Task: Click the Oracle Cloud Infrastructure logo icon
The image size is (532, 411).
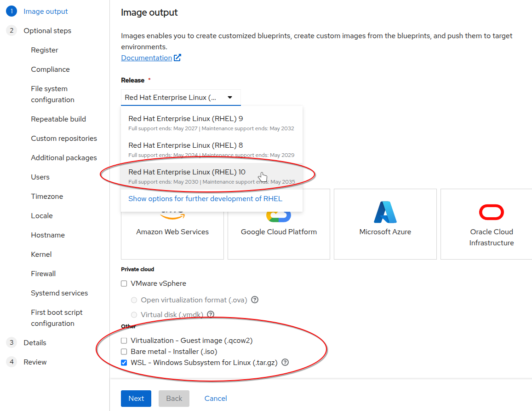Action: click(x=491, y=213)
